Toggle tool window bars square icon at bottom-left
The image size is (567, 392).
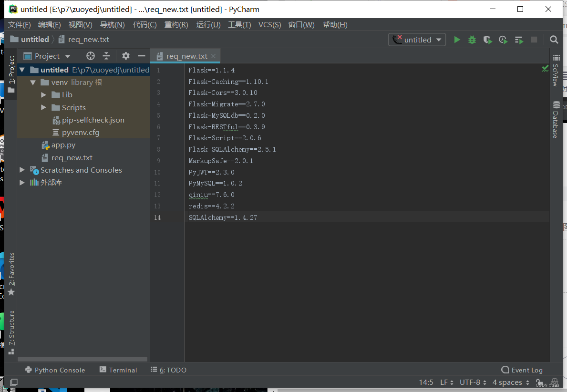click(14, 382)
